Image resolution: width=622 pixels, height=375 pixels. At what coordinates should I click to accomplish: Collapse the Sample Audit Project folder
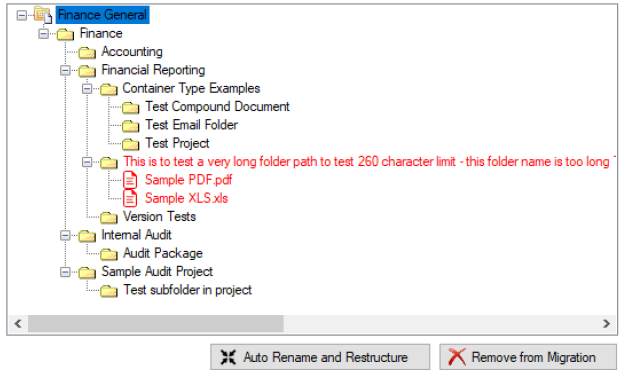[x=65, y=272]
